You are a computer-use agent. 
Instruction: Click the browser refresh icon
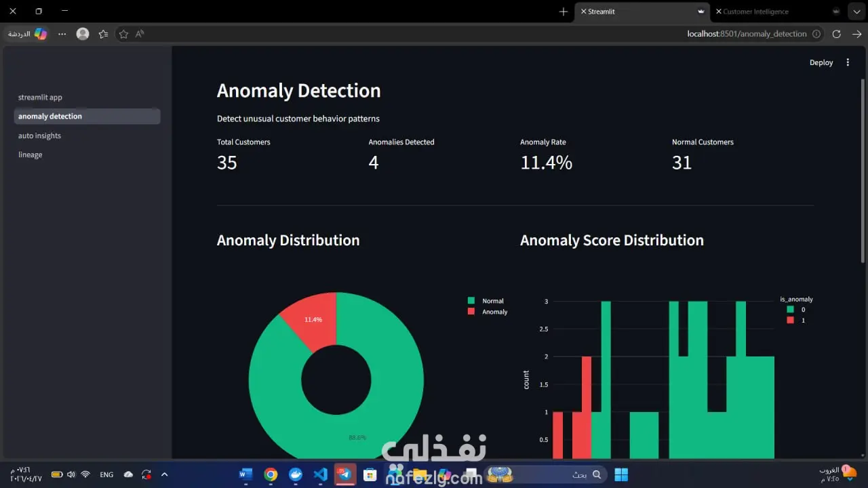click(x=836, y=34)
